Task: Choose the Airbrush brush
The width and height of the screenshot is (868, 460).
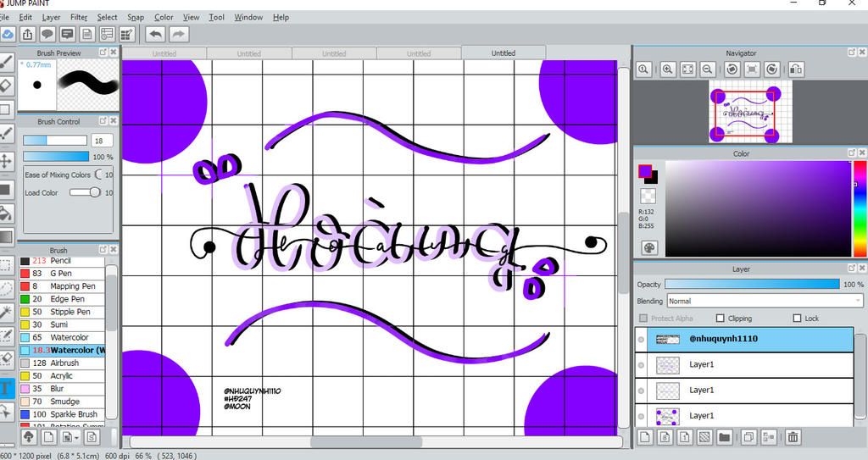Action: coord(62,363)
